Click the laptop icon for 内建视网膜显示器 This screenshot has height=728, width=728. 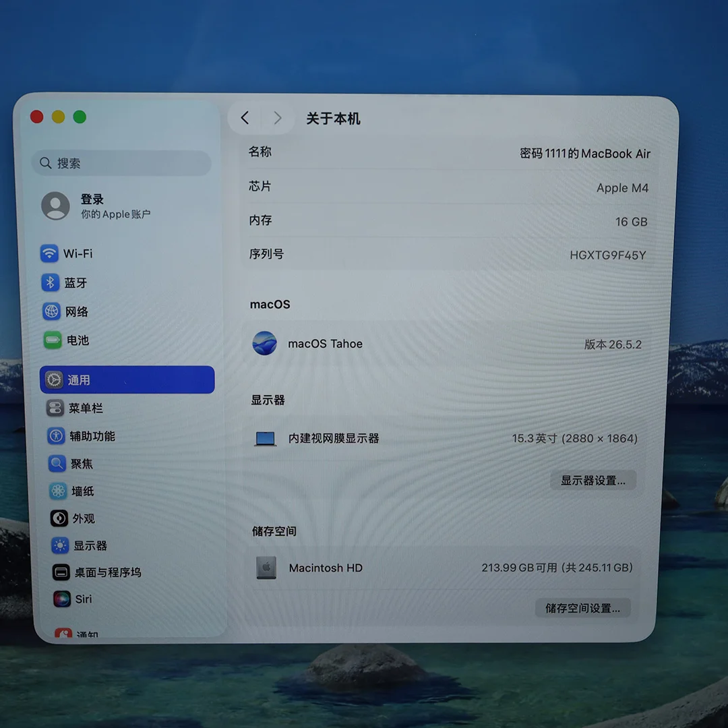(x=266, y=438)
